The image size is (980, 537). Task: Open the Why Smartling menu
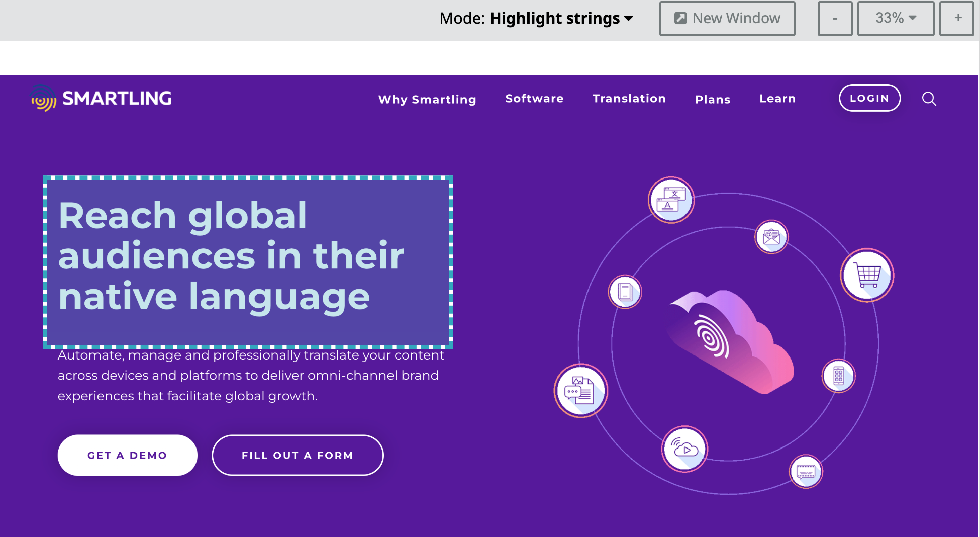[427, 99]
